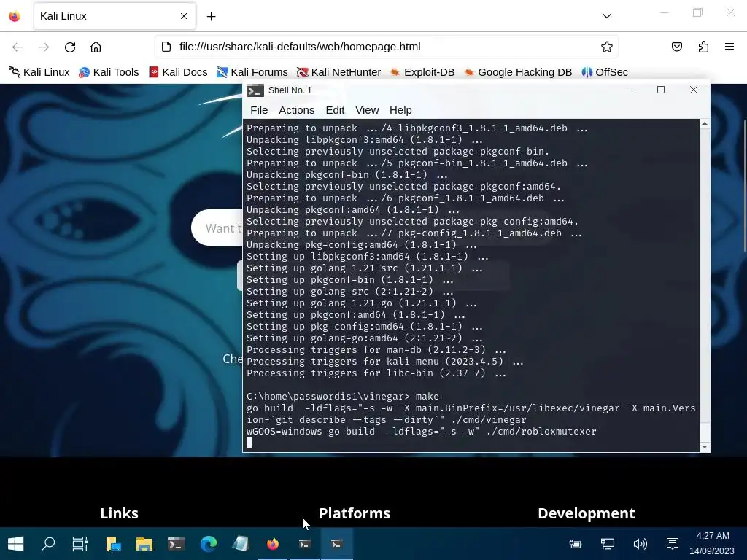Image resolution: width=747 pixels, height=560 pixels.
Task: Click the Firefox forward arrow
Action: (x=44, y=47)
